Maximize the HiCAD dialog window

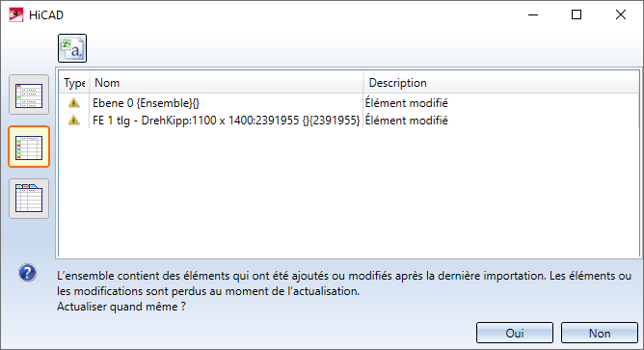point(577,14)
